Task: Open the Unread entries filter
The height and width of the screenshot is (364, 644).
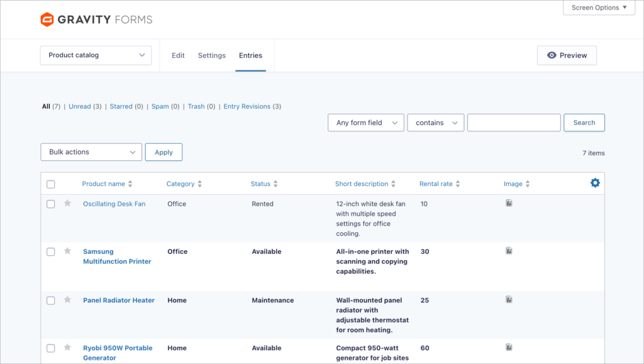Action: pos(81,106)
